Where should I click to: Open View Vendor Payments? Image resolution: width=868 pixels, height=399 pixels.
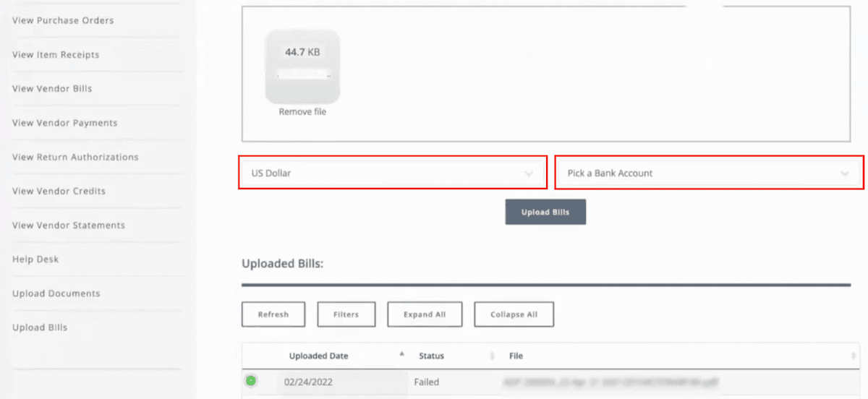[64, 123]
